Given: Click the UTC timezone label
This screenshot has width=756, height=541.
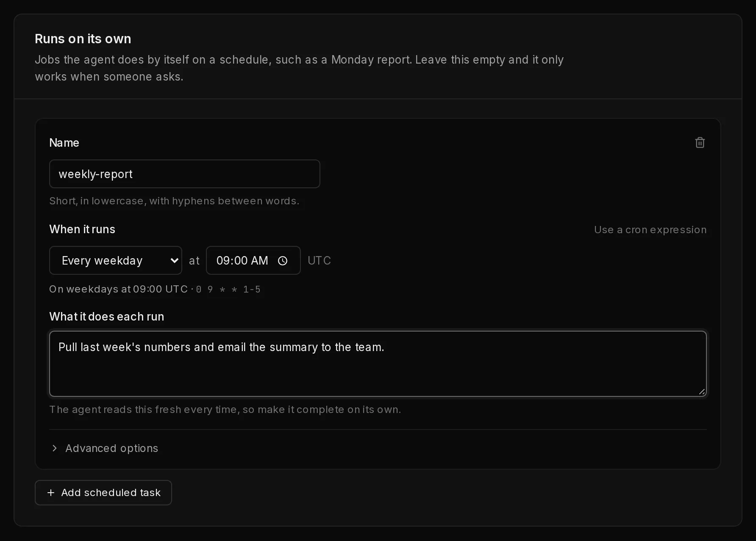Looking at the screenshot, I should pyautogui.click(x=319, y=260).
